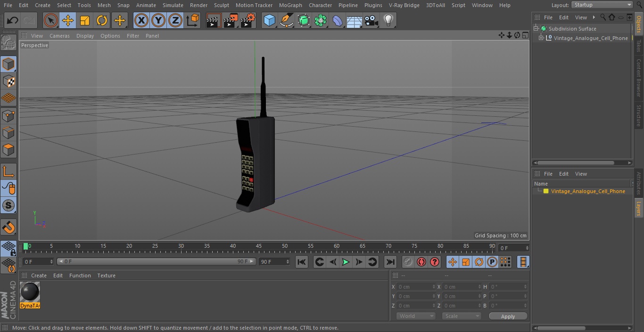Click the Undo arrow icon
This screenshot has width=644, height=332.
(x=13, y=20)
